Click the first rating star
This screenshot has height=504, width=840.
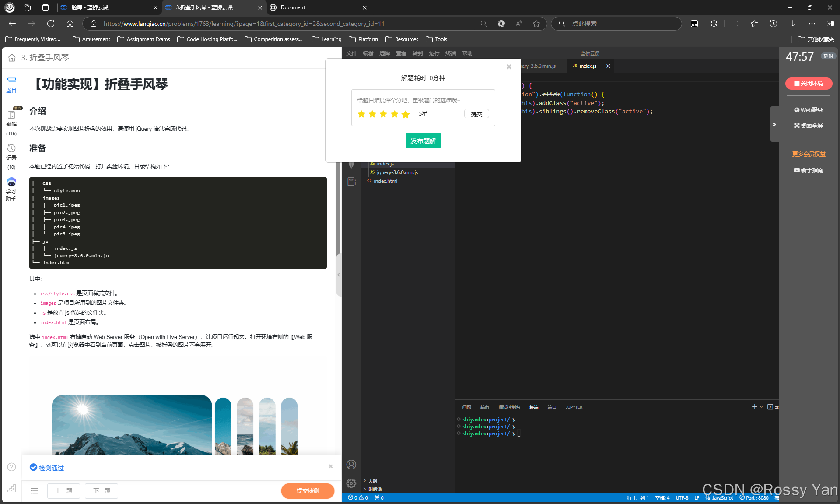pos(361,114)
